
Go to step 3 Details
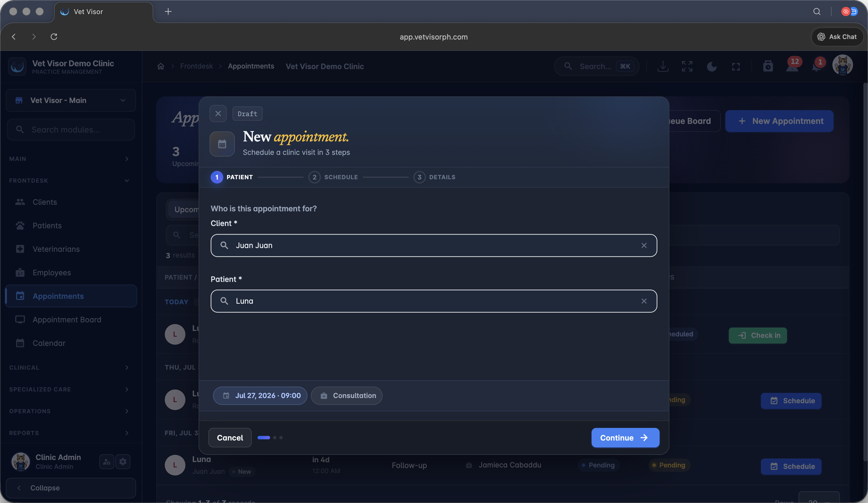434,177
